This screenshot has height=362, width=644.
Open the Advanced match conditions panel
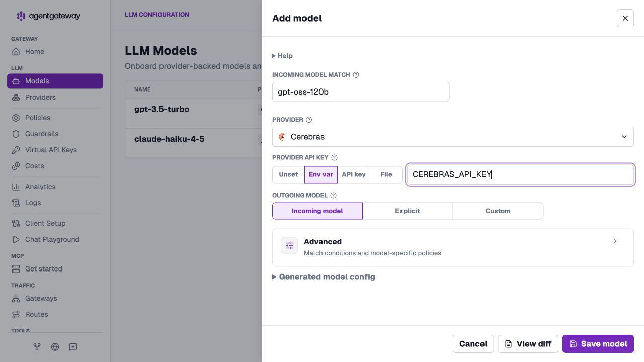click(453, 247)
